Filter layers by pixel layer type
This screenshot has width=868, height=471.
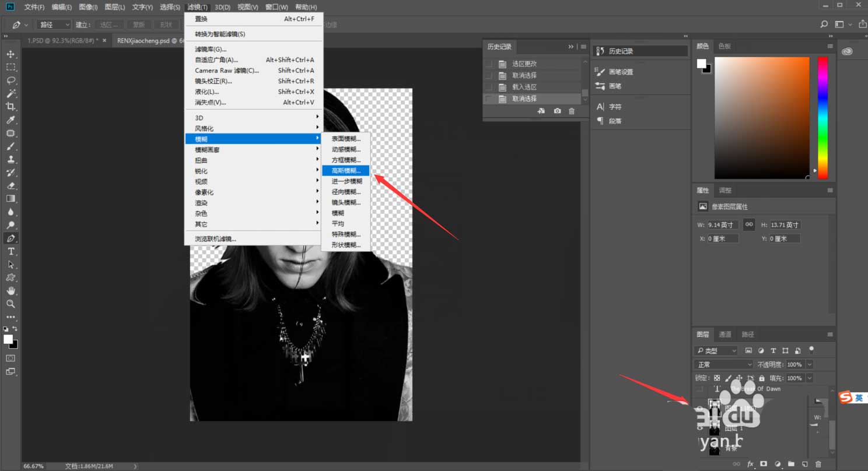coord(749,350)
